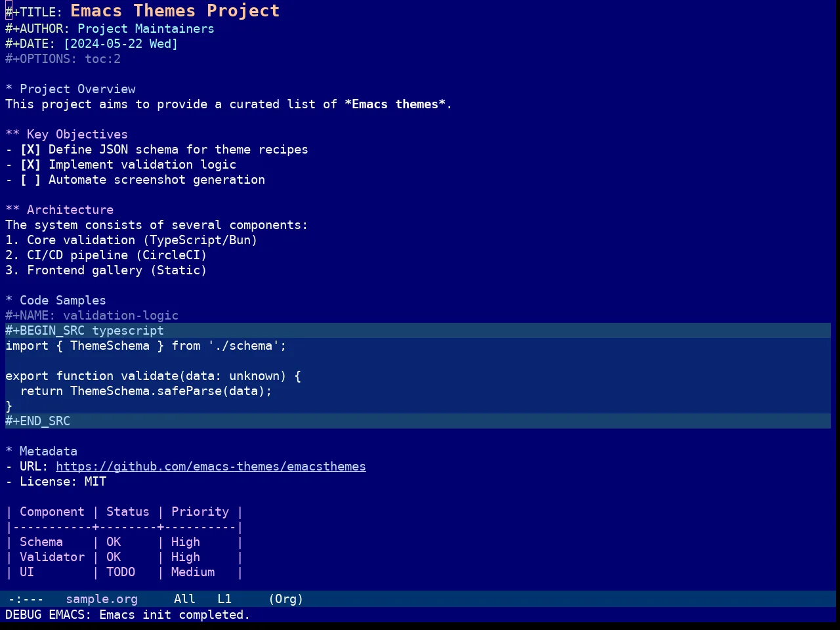The width and height of the screenshot is (840, 630).
Task: Click the 'High' priority in Validator row
Action: (x=186, y=557)
